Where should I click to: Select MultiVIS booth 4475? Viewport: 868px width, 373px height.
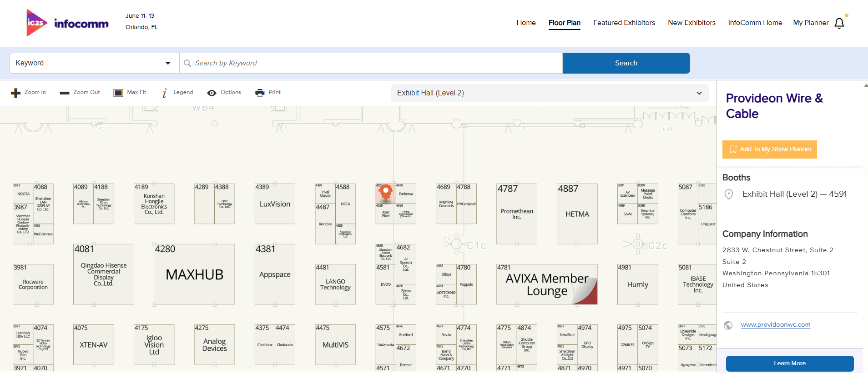coord(335,345)
